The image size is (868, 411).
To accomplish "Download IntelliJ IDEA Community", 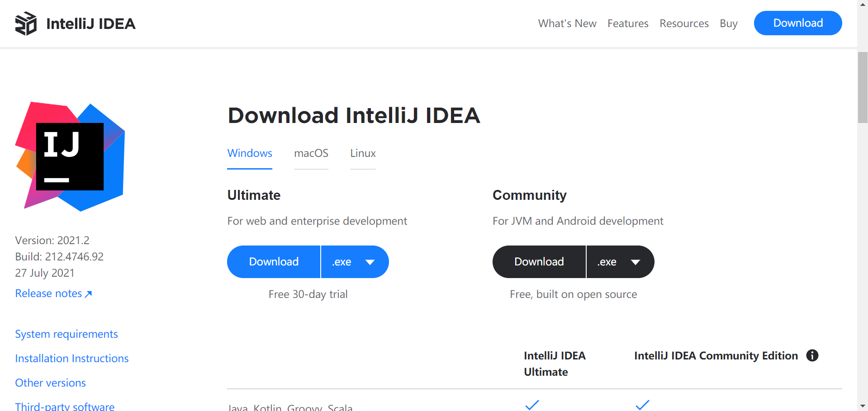I will point(539,261).
